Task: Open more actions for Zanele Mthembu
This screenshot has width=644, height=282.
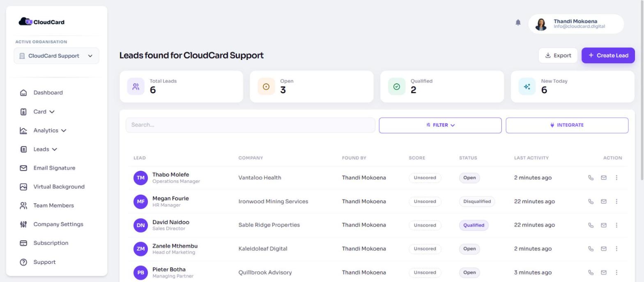Action: coord(616,249)
